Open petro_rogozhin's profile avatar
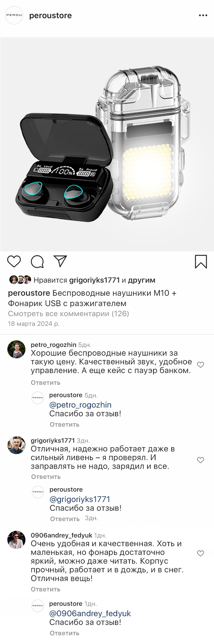 point(16,350)
